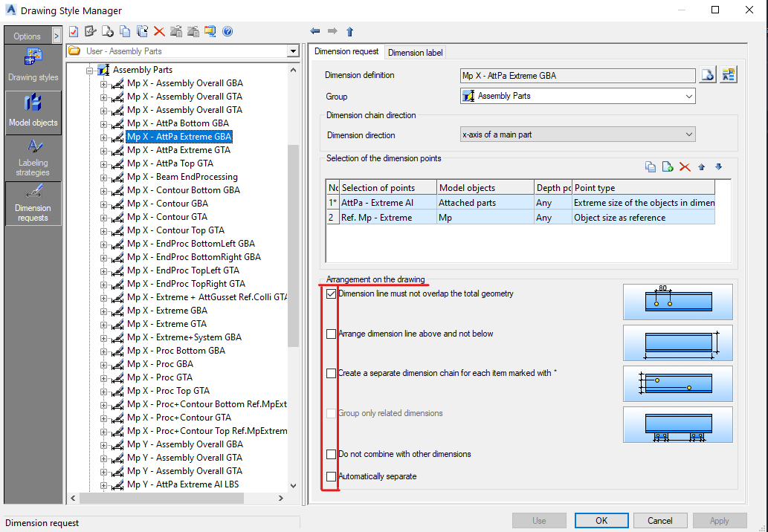The height and width of the screenshot is (532, 768).
Task: Expand the 'Mp X - Contour GBA' node
Action: (104, 204)
